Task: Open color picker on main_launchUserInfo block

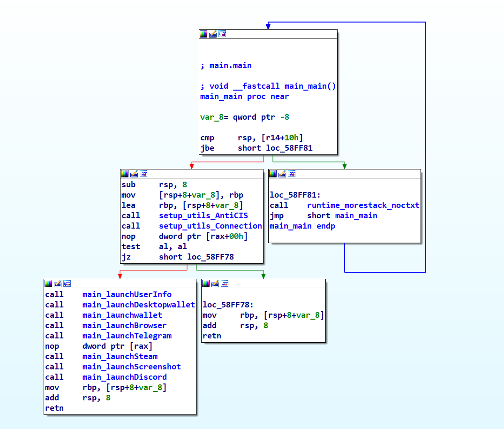Action: pyautogui.click(x=48, y=283)
